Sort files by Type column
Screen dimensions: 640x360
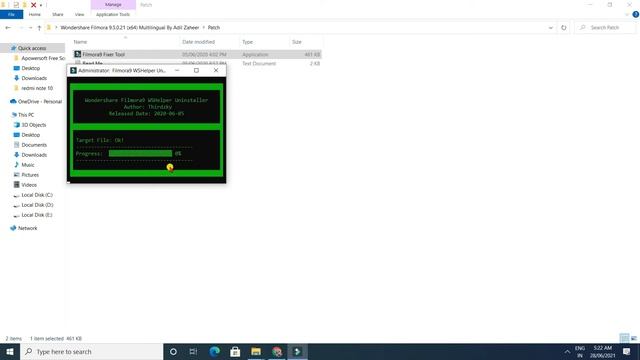coord(247,42)
